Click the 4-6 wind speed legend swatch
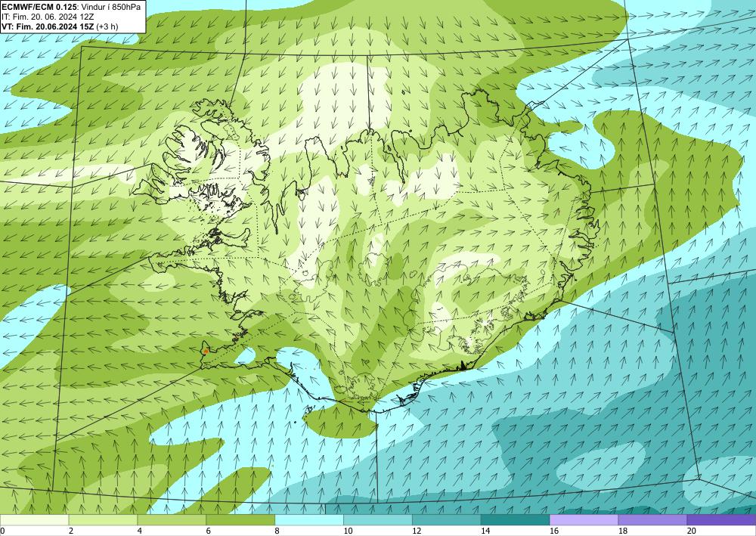 [x=172, y=519]
